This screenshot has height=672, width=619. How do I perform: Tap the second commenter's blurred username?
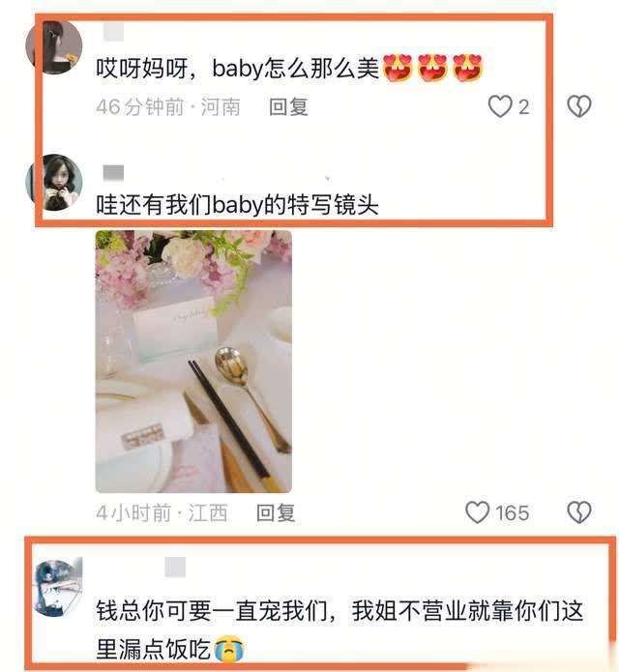tap(113, 173)
